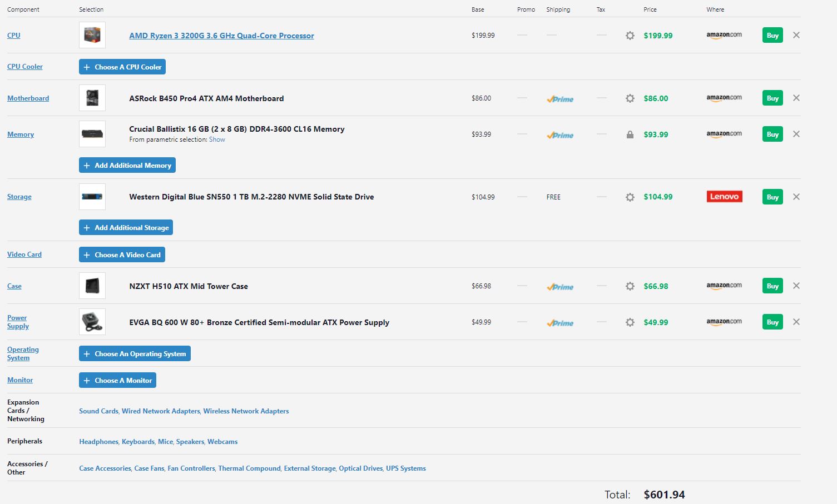Open the Power Supply category link
This screenshot has width=837, height=504.
tap(18, 322)
